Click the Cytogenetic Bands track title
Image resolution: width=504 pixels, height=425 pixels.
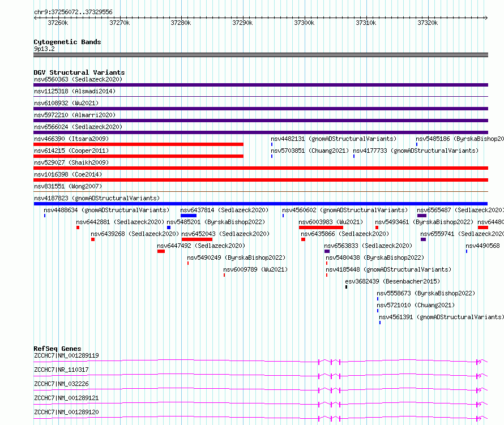point(67,42)
